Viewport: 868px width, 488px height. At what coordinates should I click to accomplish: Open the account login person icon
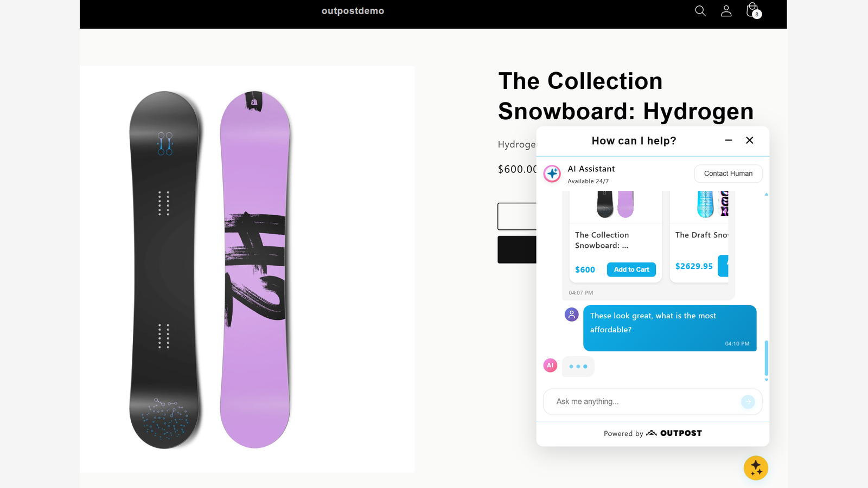[726, 11]
